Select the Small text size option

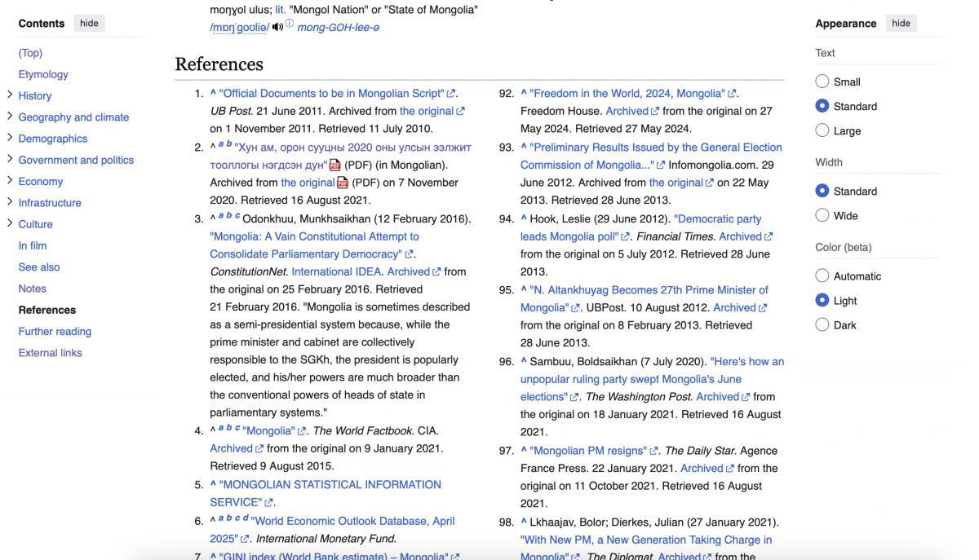[x=822, y=82]
